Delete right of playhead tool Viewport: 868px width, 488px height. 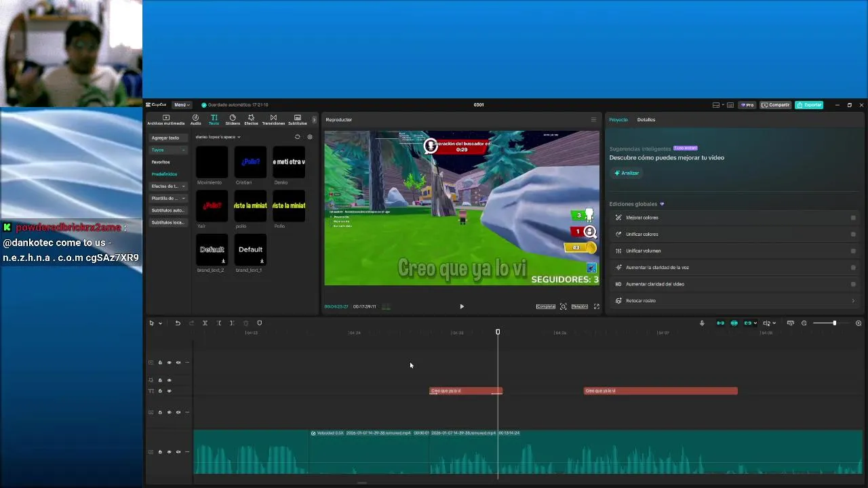[232, 323]
